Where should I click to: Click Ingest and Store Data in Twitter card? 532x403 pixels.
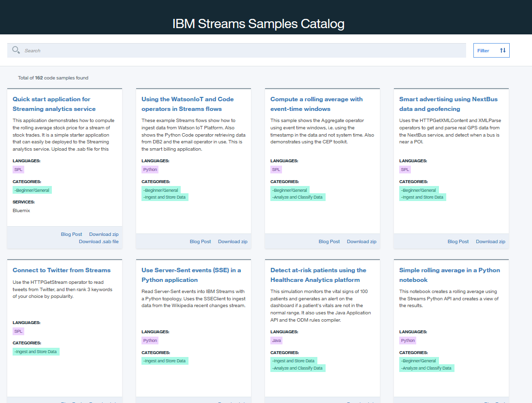pyautogui.click(x=36, y=352)
